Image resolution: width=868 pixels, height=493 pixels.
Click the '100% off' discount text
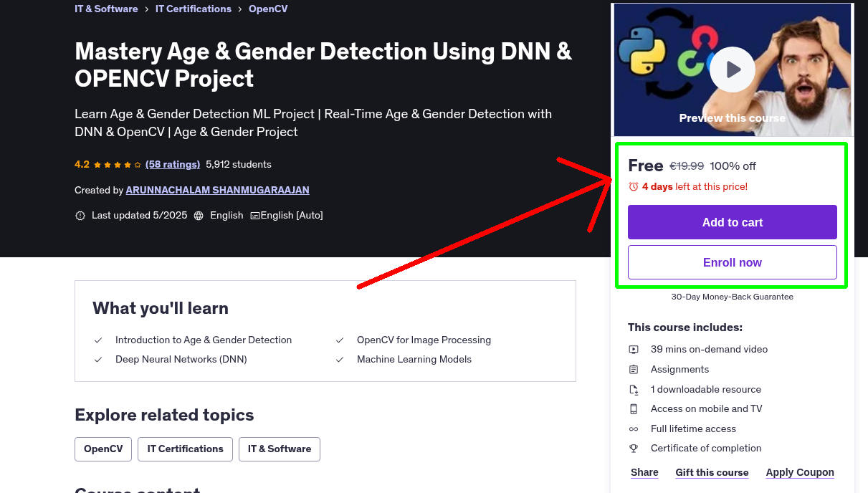tap(733, 166)
